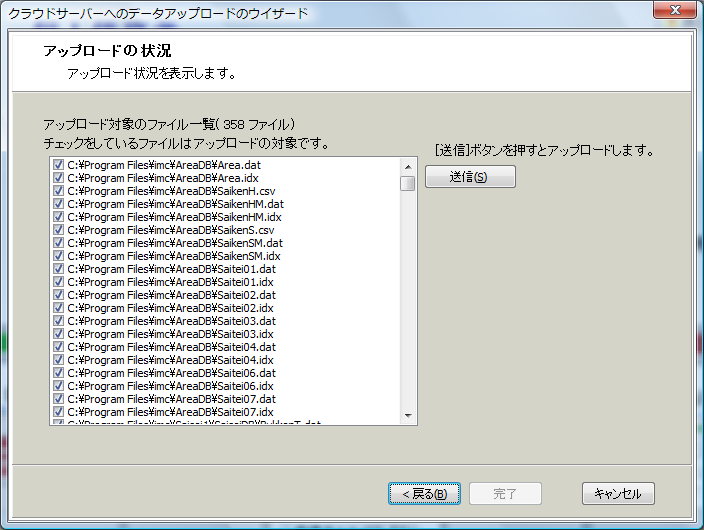704x530 pixels.
Task: Select the SaikenHM.idx file row
Action: [x=175, y=217]
